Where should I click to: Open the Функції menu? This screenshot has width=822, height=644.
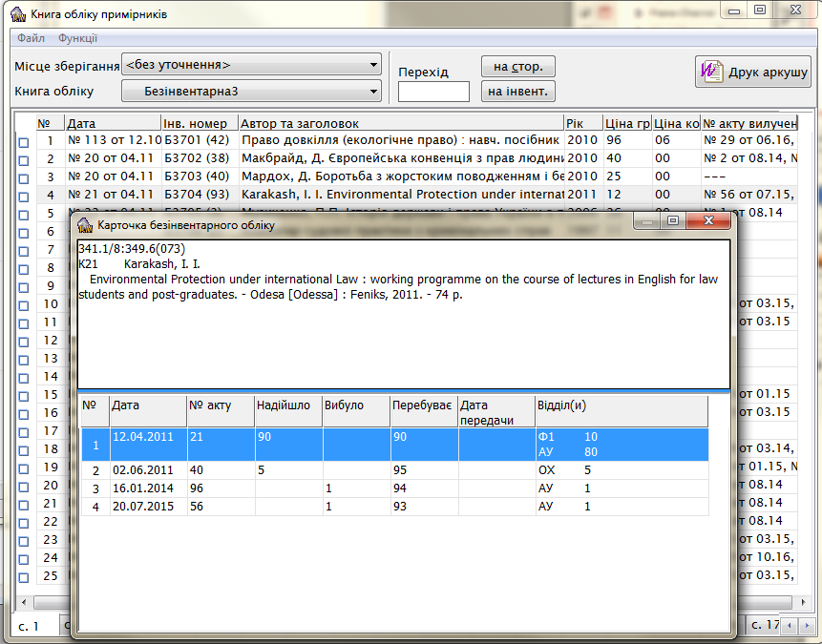tap(77, 38)
